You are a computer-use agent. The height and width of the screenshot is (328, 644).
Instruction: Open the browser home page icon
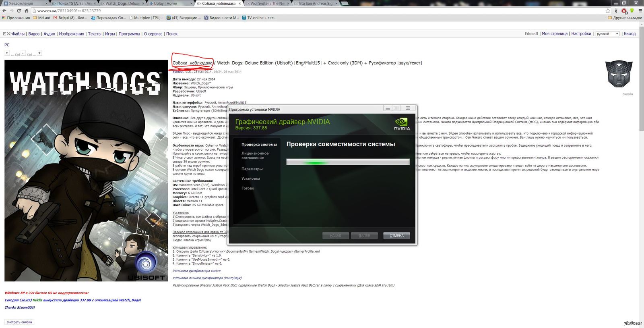pos(26,11)
